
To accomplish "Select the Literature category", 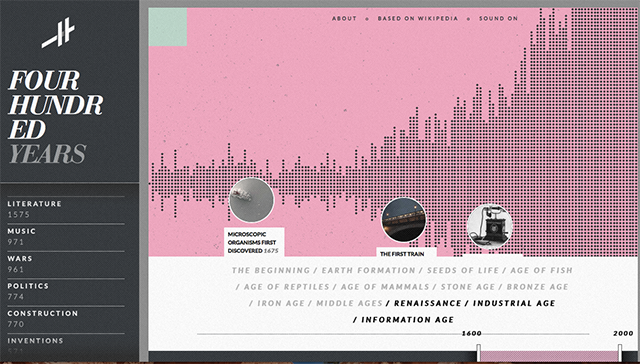I will coord(66,209).
